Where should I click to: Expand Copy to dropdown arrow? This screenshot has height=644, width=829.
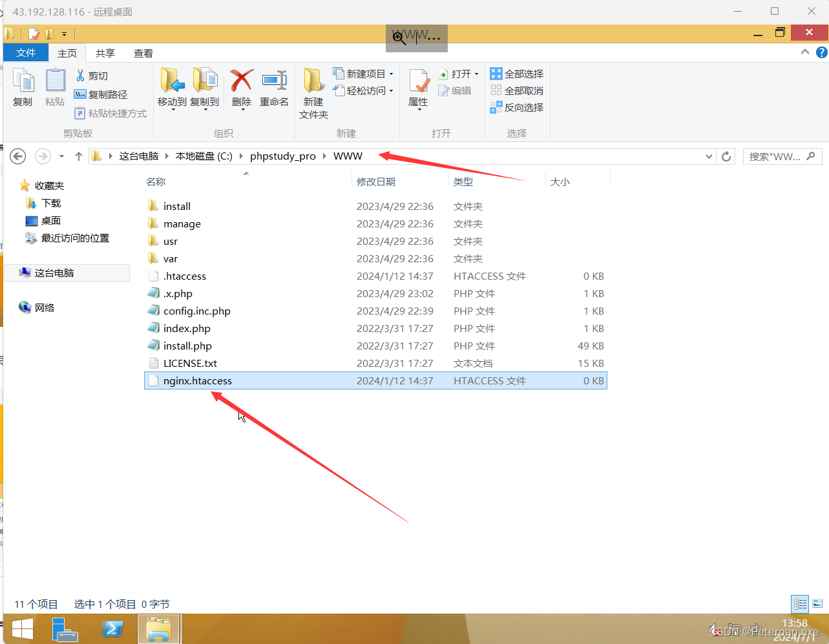point(205,110)
